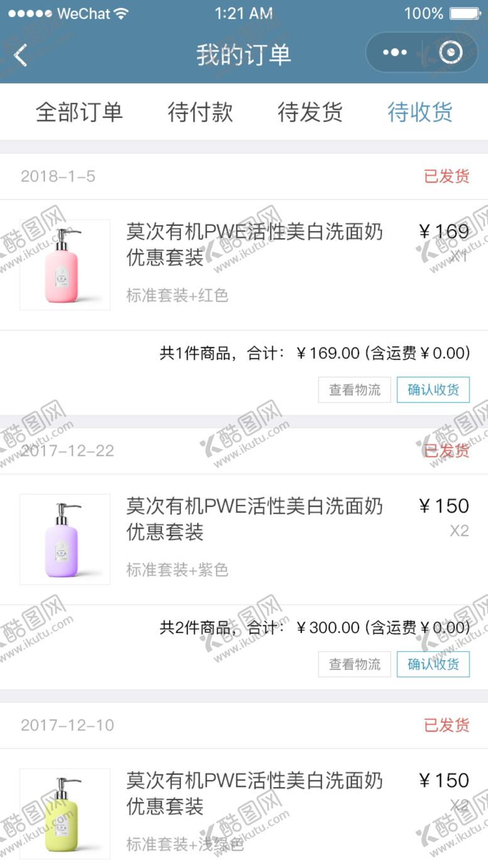Viewport: 488px width, 868px height.
Task: Tap the back arrow icon
Action: pos(21,55)
